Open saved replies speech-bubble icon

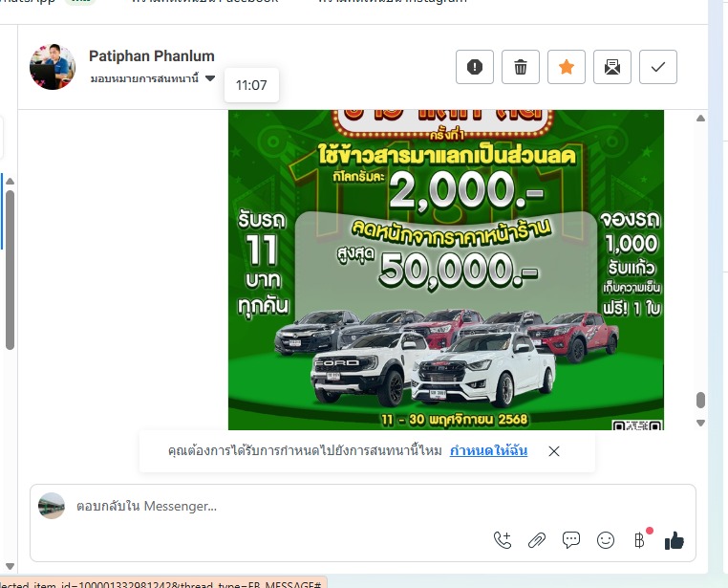coord(571,540)
